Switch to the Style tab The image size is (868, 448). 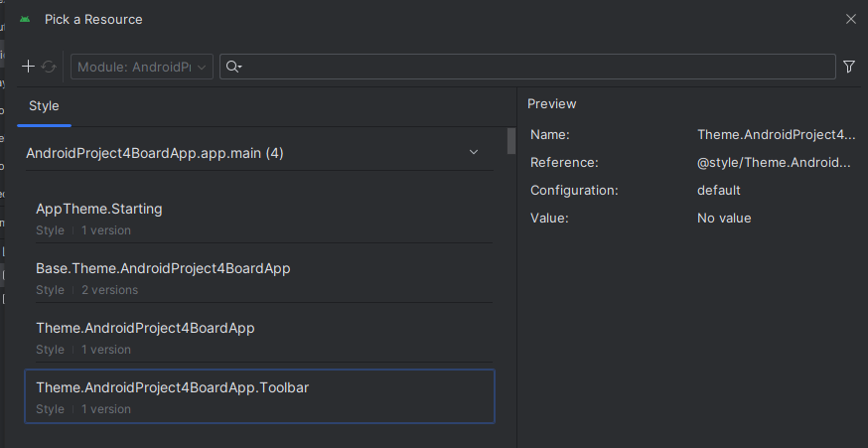[44, 106]
